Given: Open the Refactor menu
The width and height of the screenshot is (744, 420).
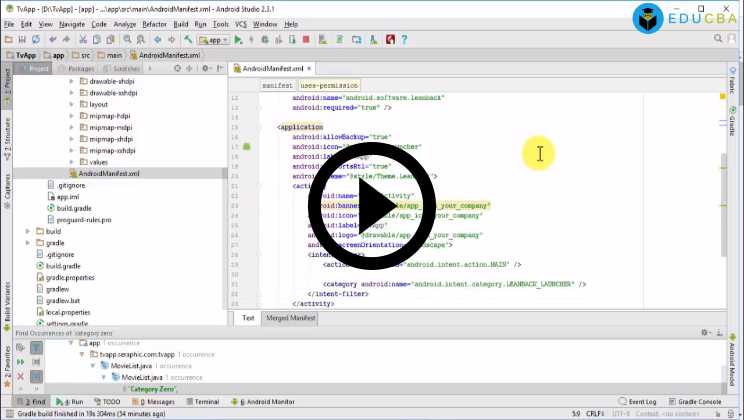Looking at the screenshot, I should pyautogui.click(x=154, y=23).
